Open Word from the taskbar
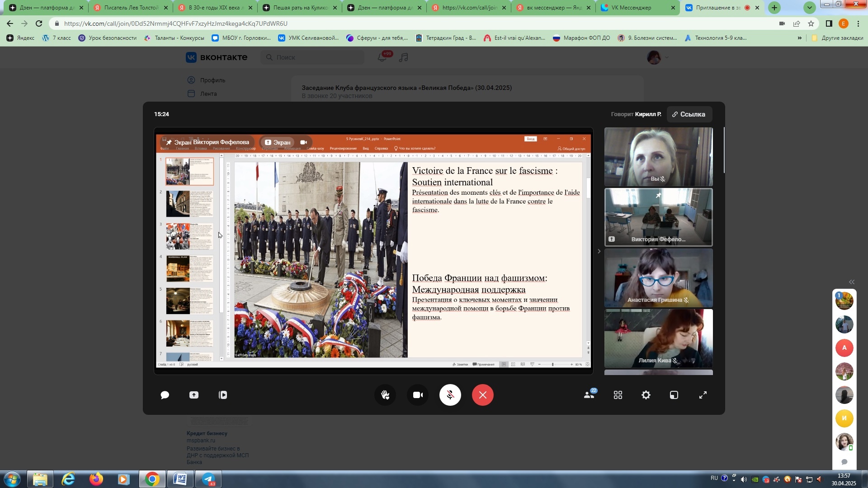The height and width of the screenshot is (488, 868). pyautogui.click(x=180, y=479)
